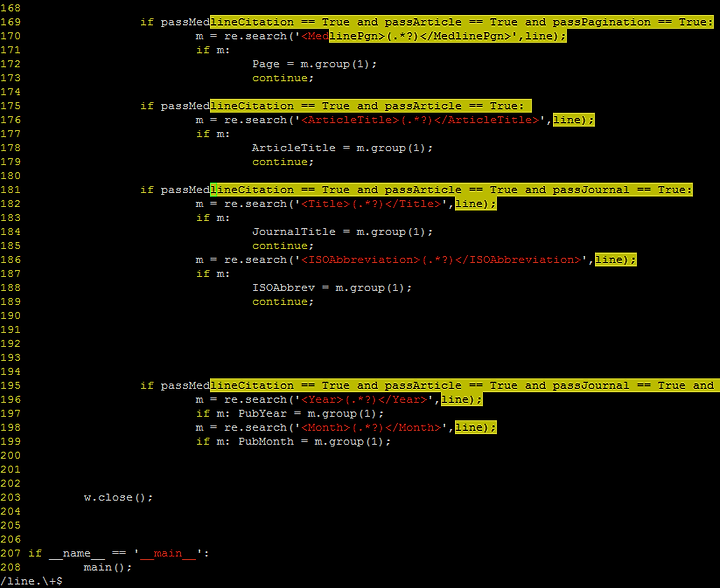Viewport: 720px width, 588px height.
Task: Click 'ArticleTitle = m.group(1);' on line 178
Action: click(x=342, y=148)
